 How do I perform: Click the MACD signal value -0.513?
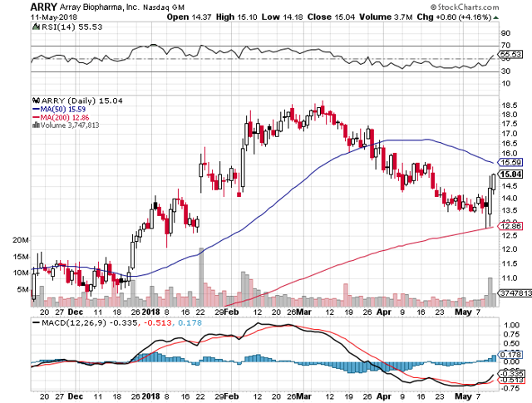158,322
